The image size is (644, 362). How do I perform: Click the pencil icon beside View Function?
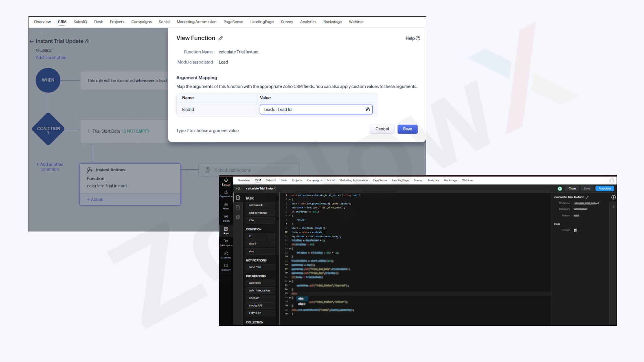click(221, 38)
